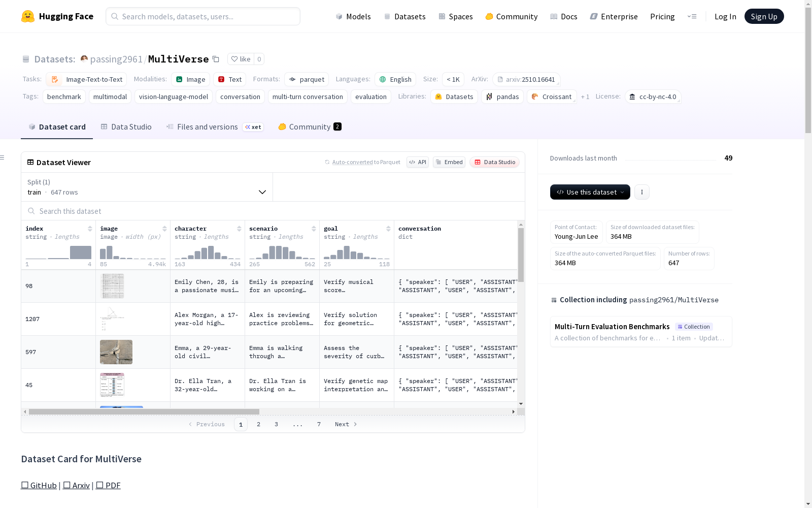The image size is (812, 508).
Task: Click the multi-turn conversation tag
Action: tap(308, 97)
